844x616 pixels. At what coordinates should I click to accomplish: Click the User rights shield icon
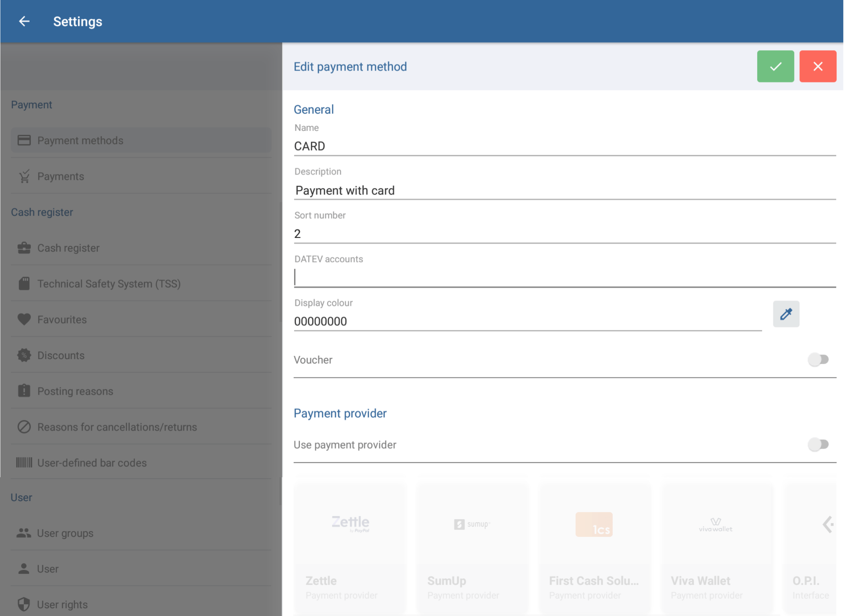[24, 604]
